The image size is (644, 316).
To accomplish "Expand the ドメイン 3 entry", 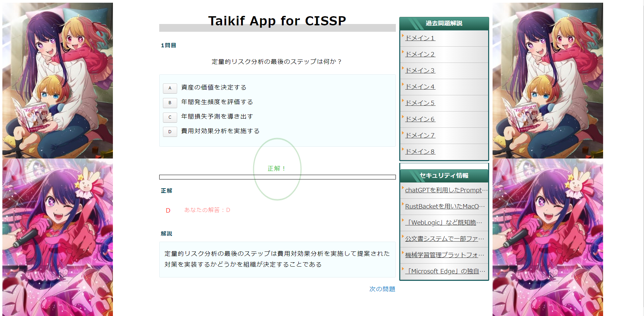I will click(420, 70).
